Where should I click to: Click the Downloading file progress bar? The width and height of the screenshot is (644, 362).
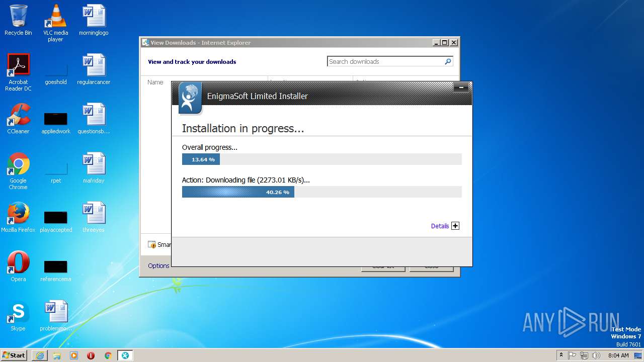(x=321, y=192)
